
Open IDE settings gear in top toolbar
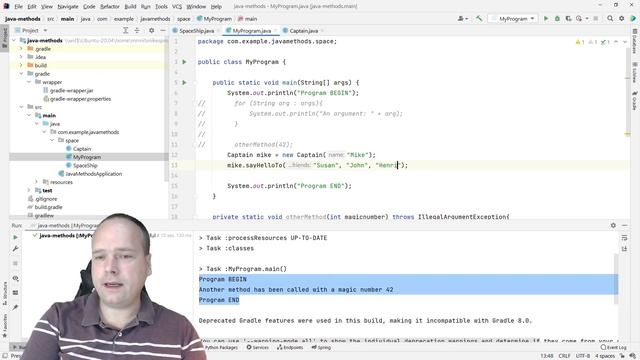pos(622,18)
